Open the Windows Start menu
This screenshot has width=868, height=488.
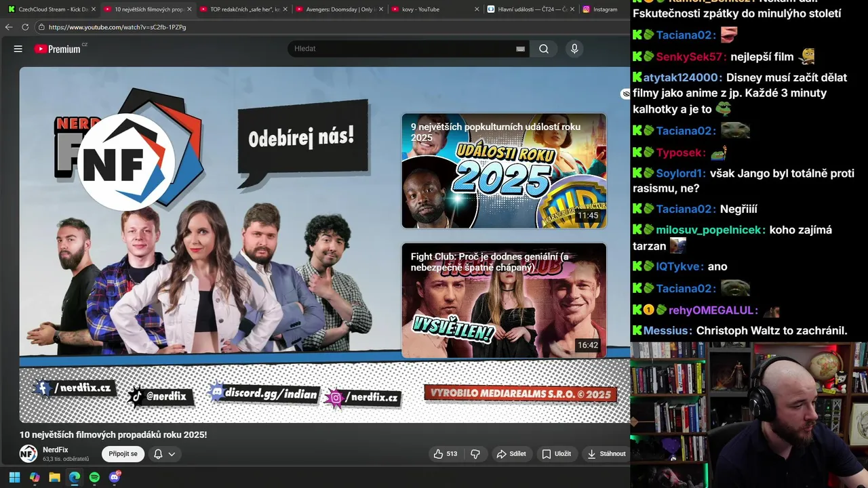point(14,477)
